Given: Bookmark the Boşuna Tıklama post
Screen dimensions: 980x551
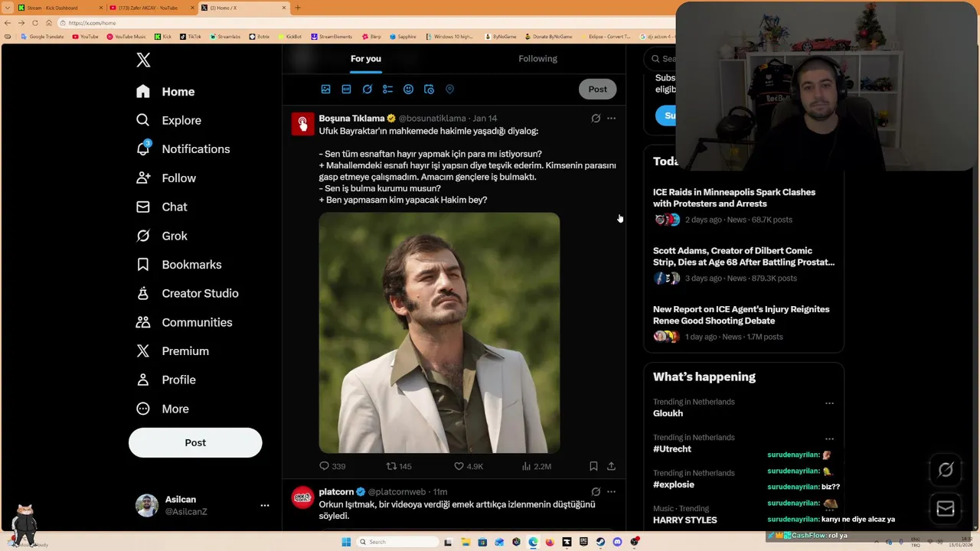Looking at the screenshot, I should click(x=593, y=466).
